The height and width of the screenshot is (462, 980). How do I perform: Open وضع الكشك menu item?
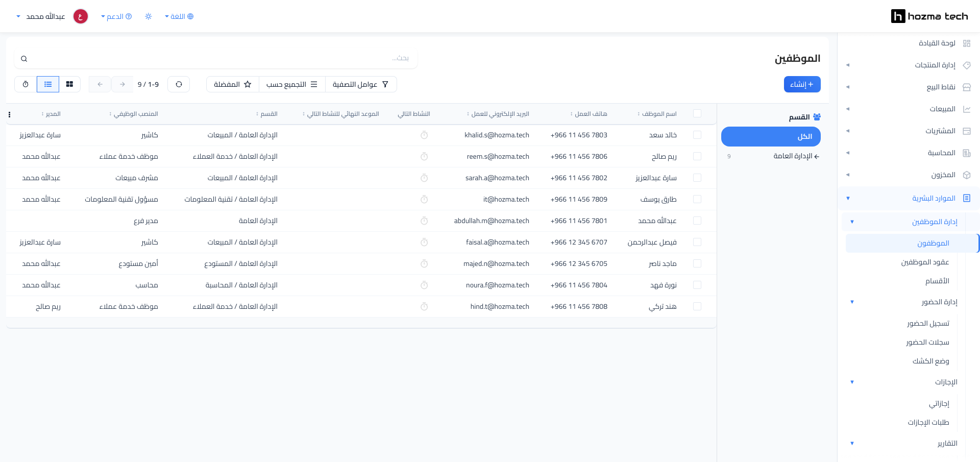point(930,361)
